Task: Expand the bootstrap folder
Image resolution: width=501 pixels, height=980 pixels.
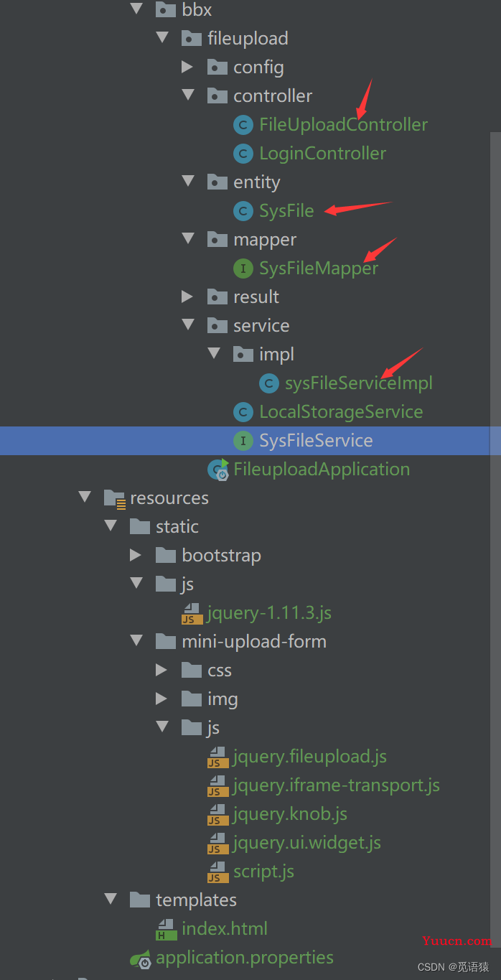Action: 136,555
